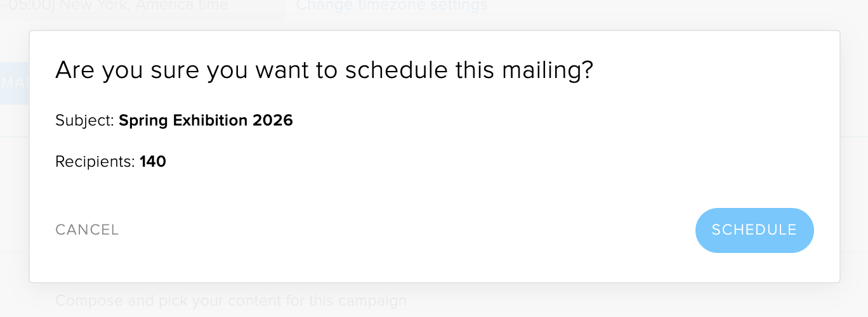Image resolution: width=868 pixels, height=317 pixels.
Task: Click the 'Change timezone settings' link behind the dialog
Action: (x=391, y=6)
